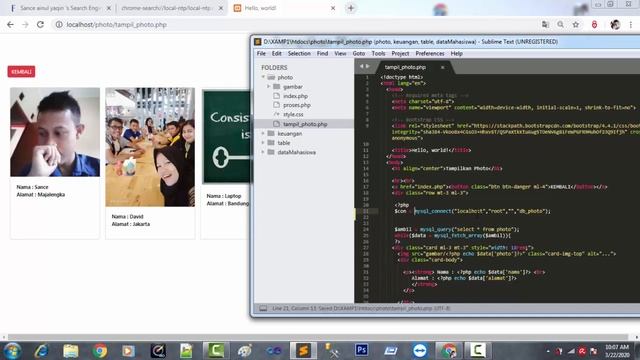Click the next tab arrow in Sublime

[x=367, y=66]
